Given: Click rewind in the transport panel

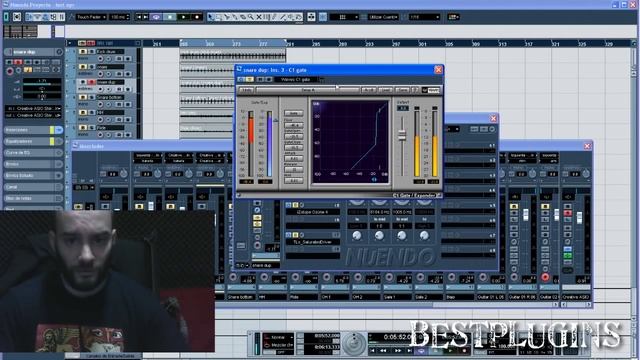Looking at the screenshot, I should (383, 351).
